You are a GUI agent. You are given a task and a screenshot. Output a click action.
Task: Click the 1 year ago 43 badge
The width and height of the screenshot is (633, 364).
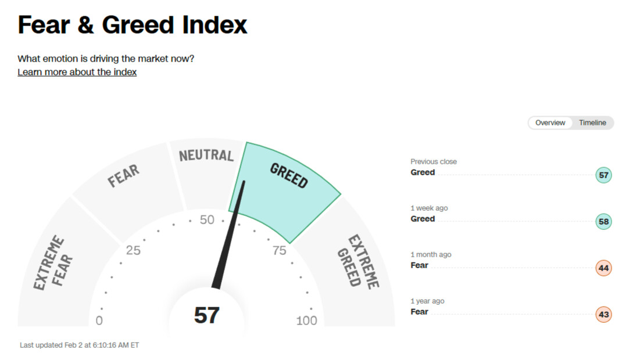click(603, 315)
